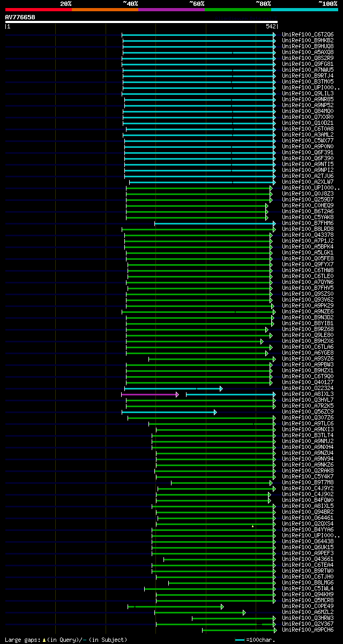
Task: Go to entry UniRef100_O22324
Action: (x=308, y=388)
